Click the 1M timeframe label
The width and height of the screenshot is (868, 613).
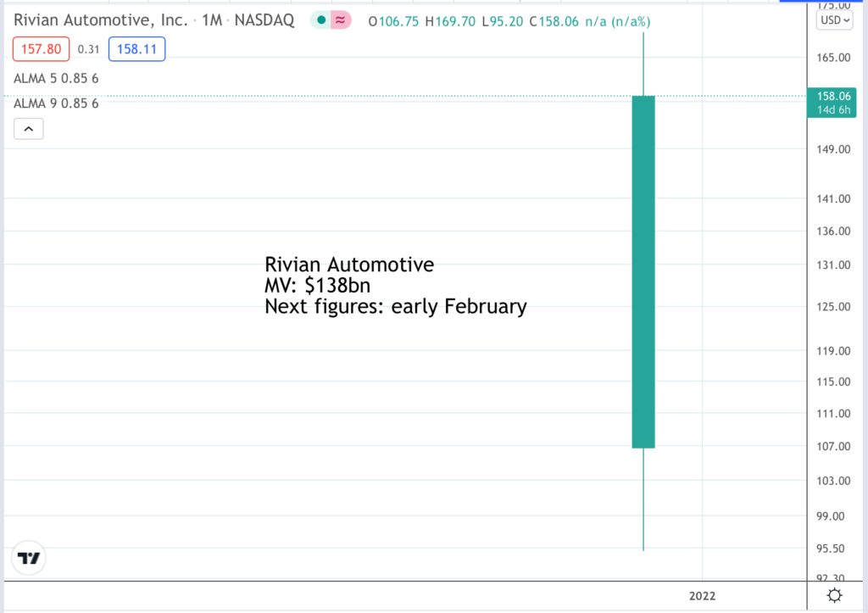[211, 20]
